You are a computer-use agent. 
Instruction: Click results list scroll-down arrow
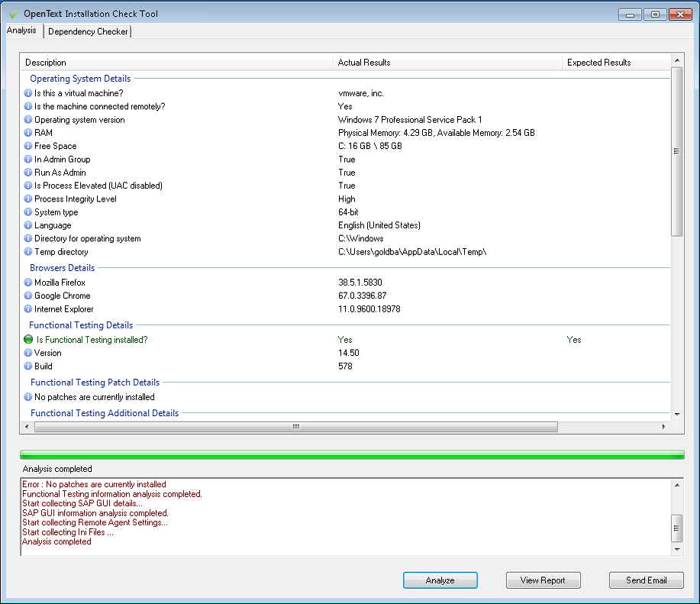click(x=677, y=414)
